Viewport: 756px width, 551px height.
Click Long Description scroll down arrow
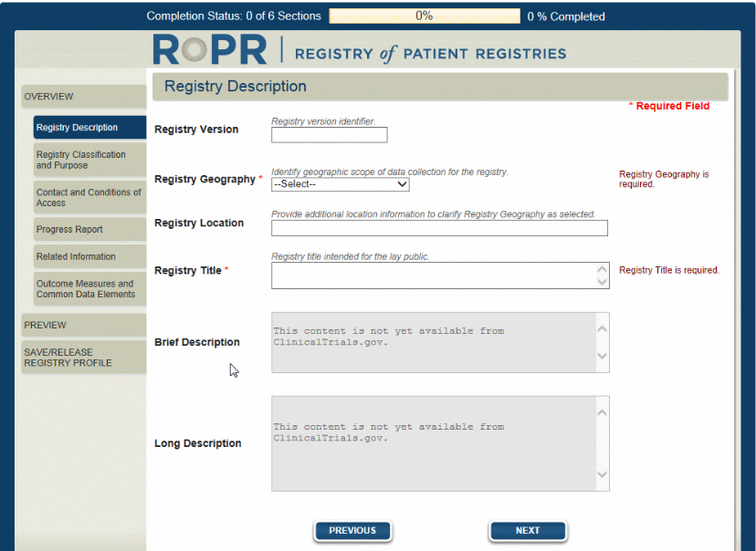coord(603,474)
